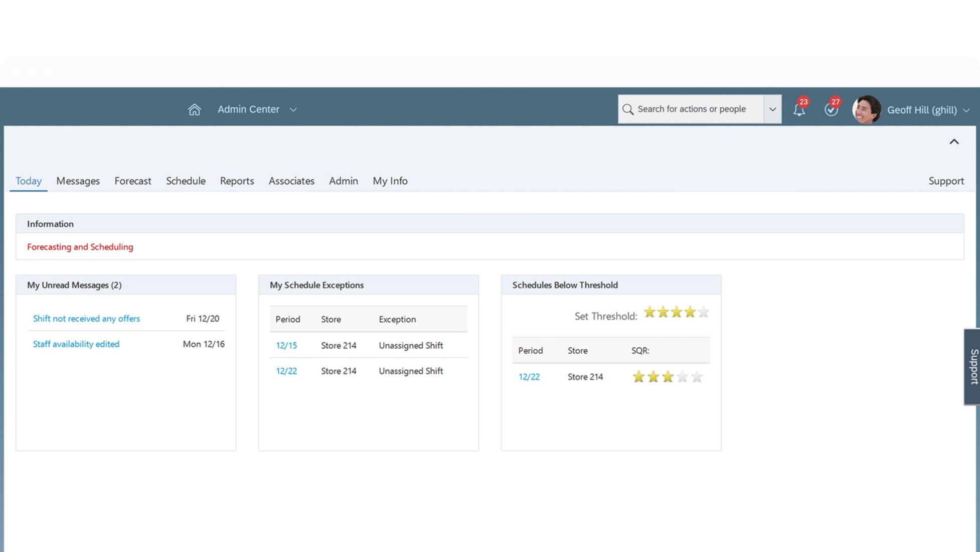
Task: Open 'Shift not received any offers' message
Action: point(86,319)
